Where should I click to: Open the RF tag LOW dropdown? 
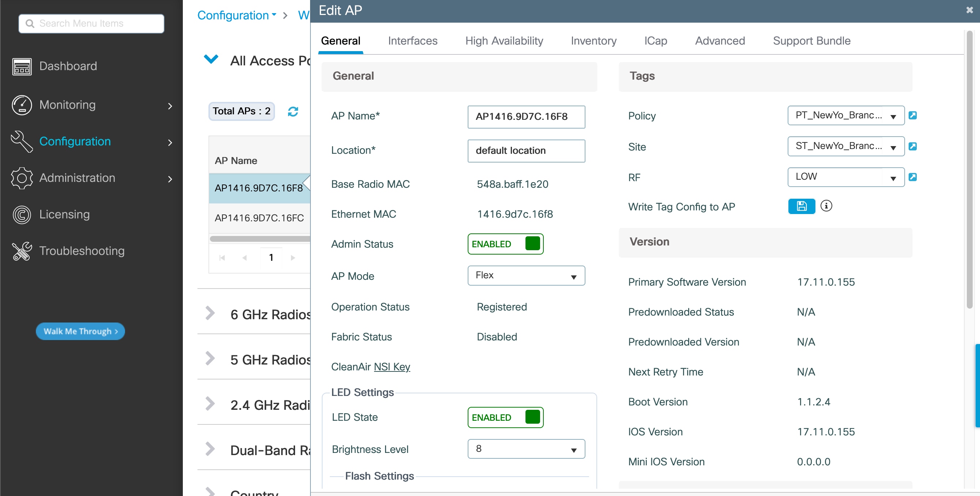[845, 177]
